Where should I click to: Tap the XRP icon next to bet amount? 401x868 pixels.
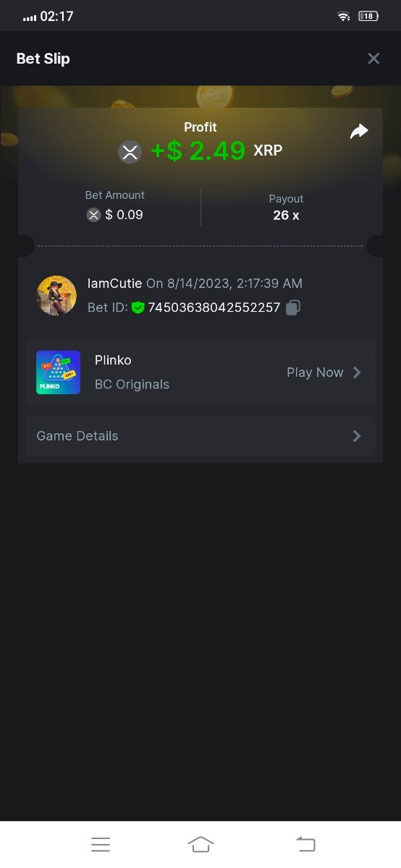(93, 215)
